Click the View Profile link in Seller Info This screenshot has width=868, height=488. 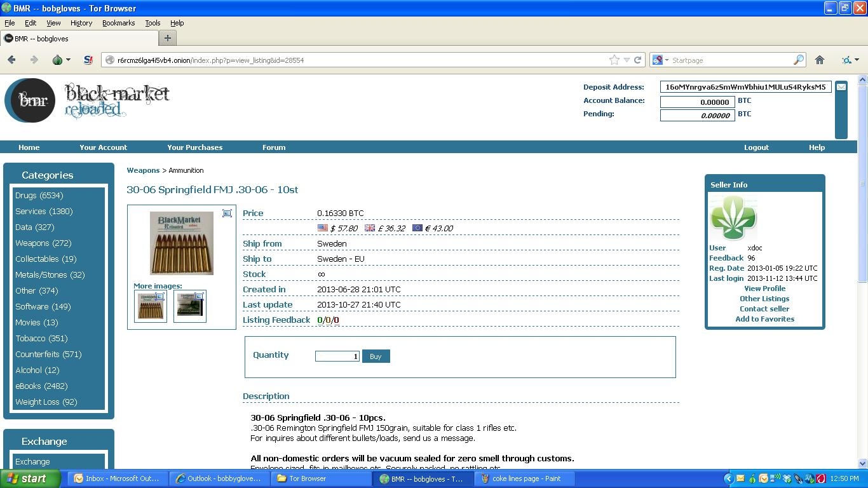pyautogui.click(x=764, y=288)
